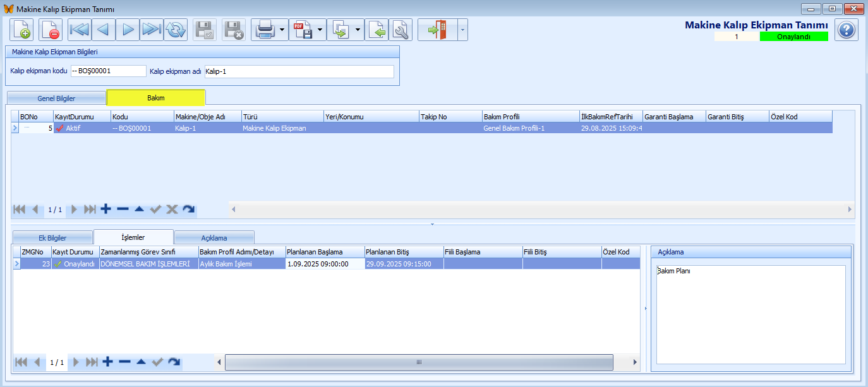Open the Ek Bilgiler tab

point(52,237)
